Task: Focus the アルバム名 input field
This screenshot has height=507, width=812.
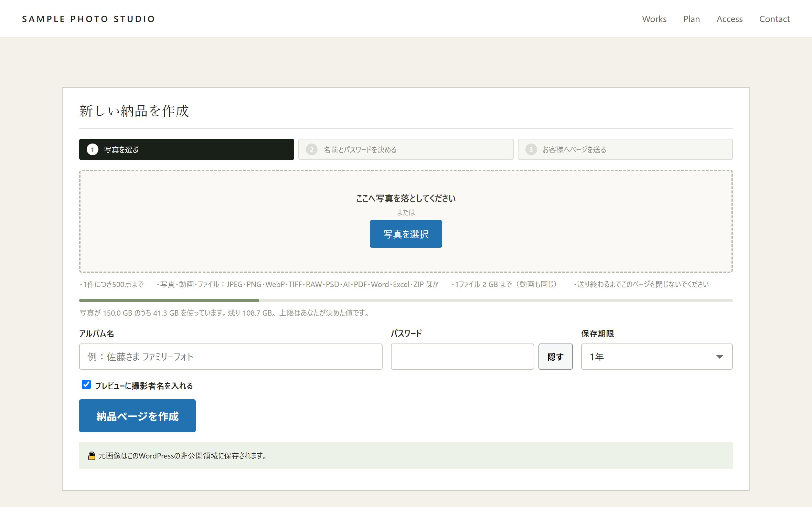Action: pos(231,357)
